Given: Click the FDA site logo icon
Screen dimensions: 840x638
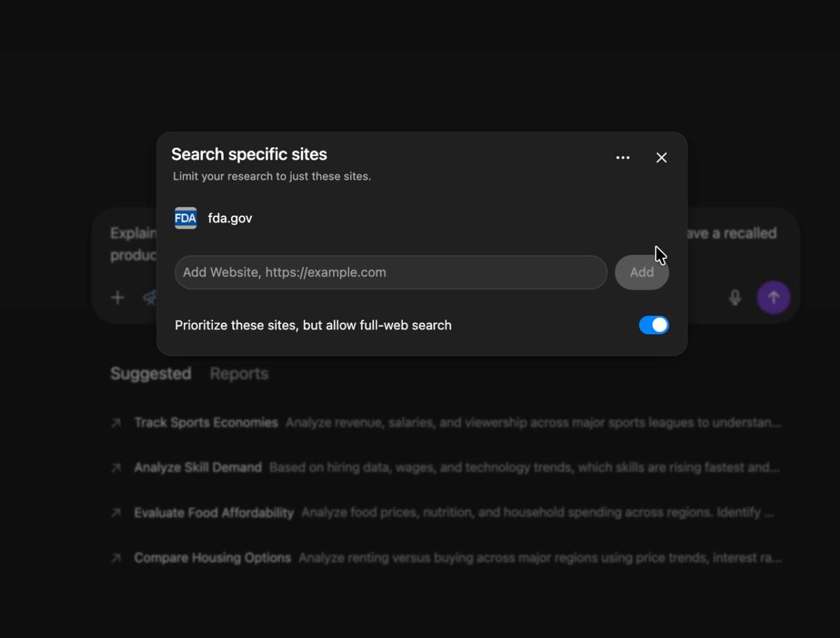Looking at the screenshot, I should pos(185,218).
